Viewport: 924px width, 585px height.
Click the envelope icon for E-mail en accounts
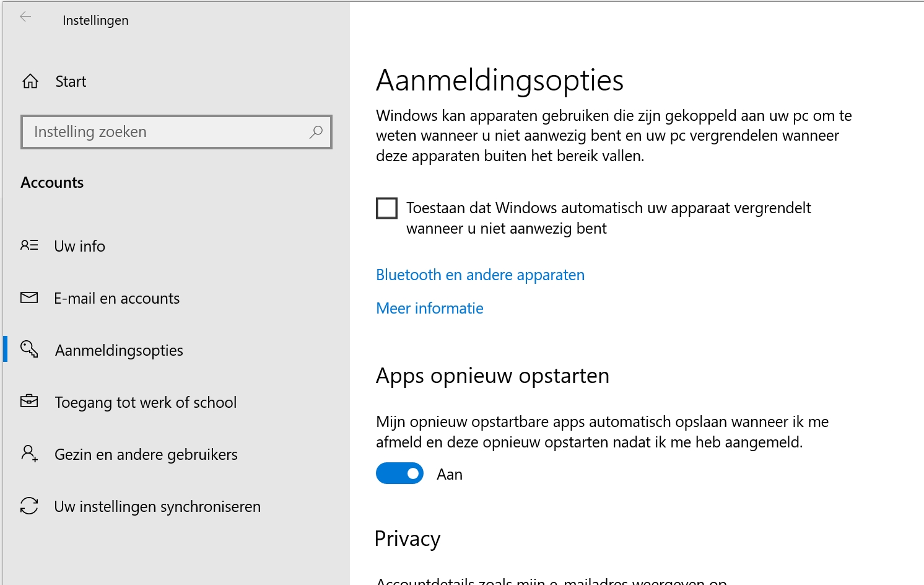[28, 297]
